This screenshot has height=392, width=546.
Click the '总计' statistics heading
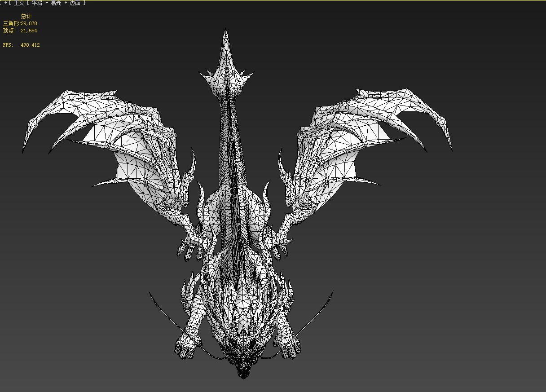[x=26, y=16]
